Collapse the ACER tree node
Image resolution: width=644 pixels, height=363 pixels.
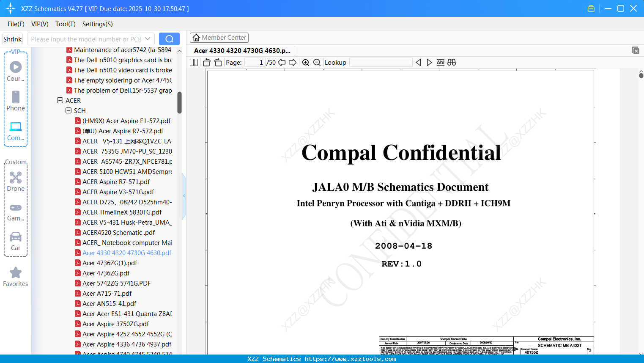(x=60, y=101)
